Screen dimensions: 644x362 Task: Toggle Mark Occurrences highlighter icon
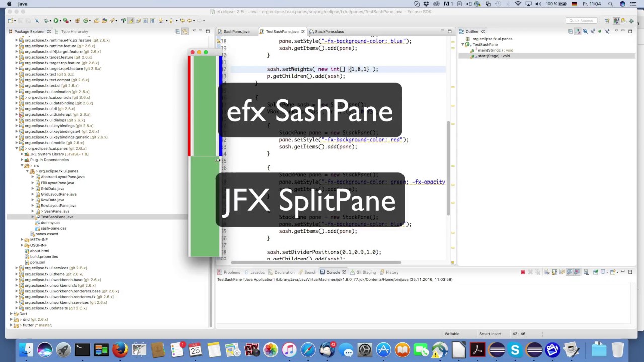click(131, 21)
